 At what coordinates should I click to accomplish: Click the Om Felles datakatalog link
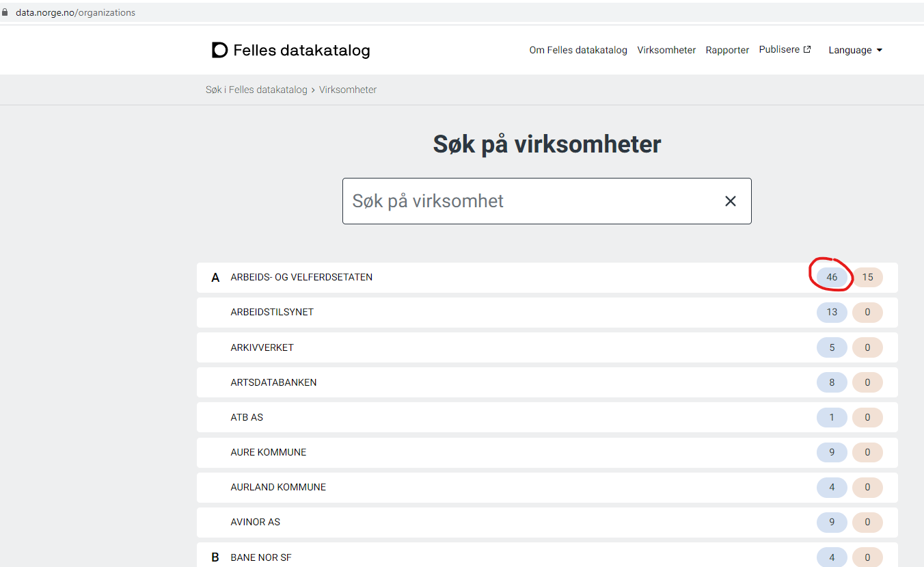pos(578,49)
